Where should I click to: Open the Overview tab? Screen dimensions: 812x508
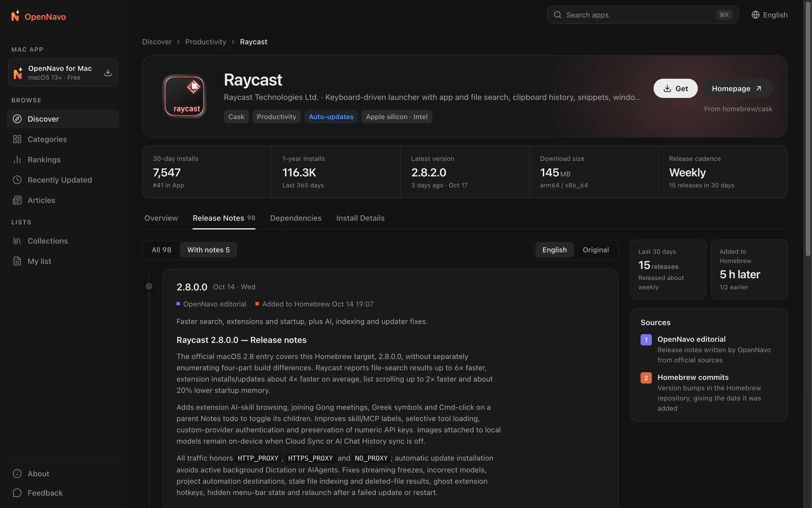(x=161, y=218)
